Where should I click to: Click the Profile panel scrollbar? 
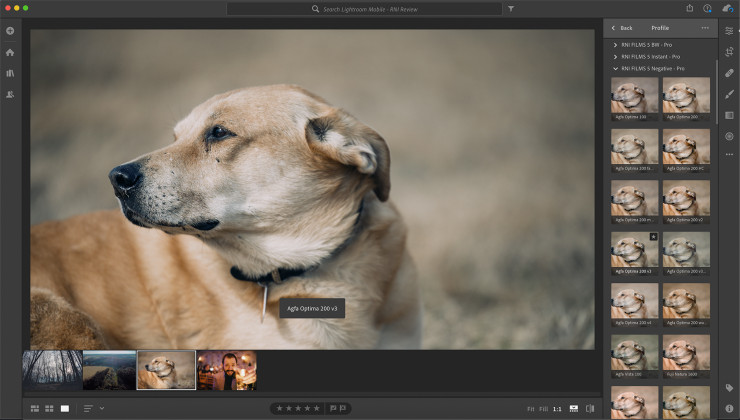(716, 92)
